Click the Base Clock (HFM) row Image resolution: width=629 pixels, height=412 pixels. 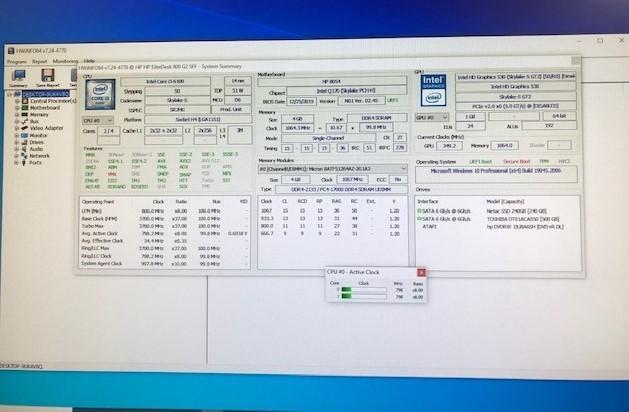(x=164, y=219)
